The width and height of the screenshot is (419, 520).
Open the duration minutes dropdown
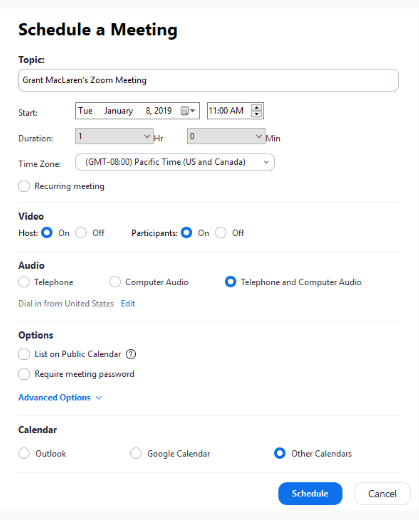[226, 136]
